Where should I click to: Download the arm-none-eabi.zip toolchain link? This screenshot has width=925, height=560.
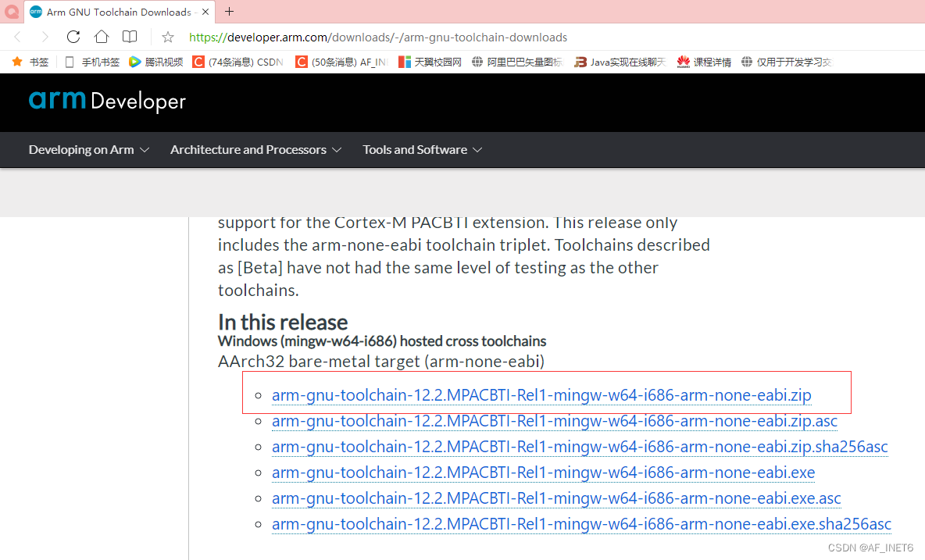(x=541, y=395)
